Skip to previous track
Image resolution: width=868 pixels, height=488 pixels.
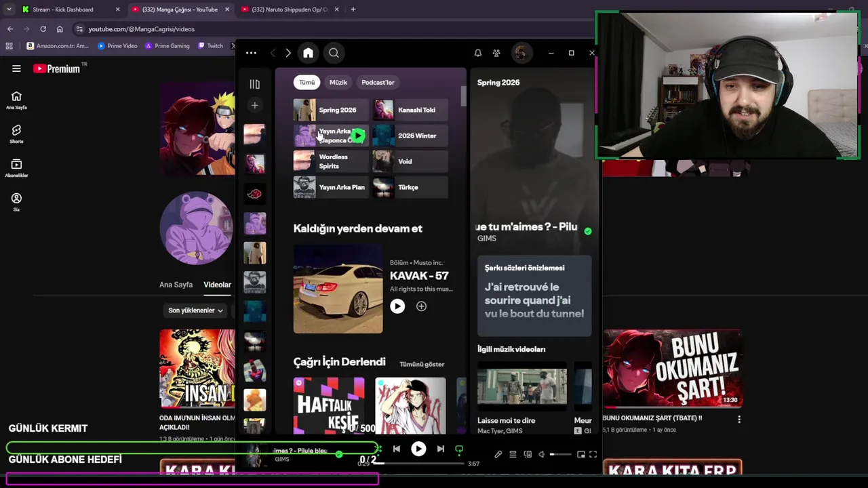[x=397, y=449]
